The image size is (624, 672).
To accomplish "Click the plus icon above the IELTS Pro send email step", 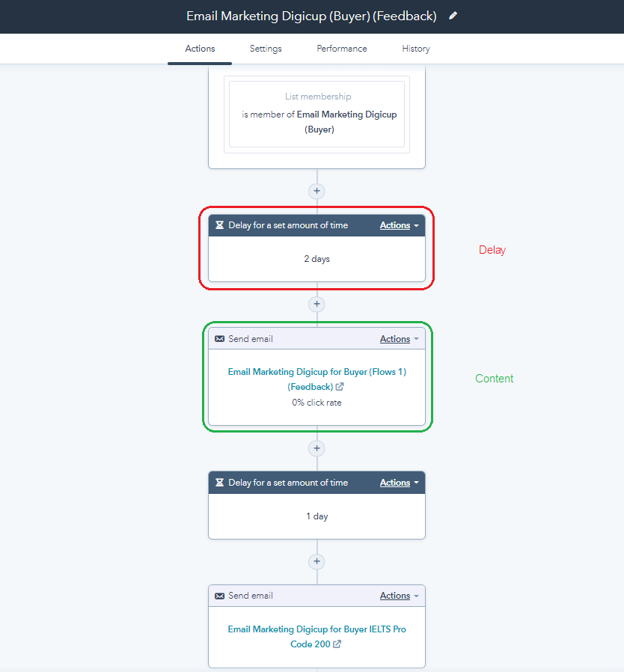I will (316, 561).
